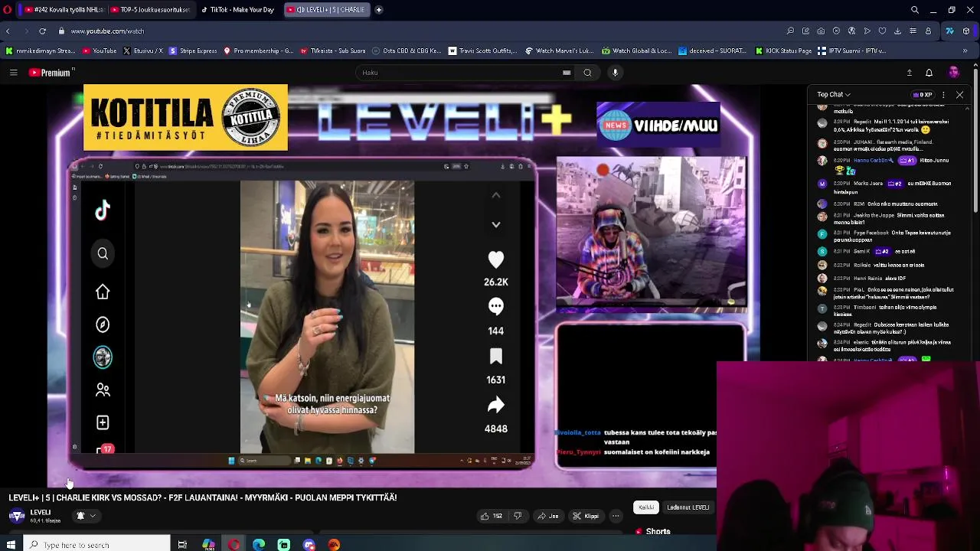Open the YouTube guide hamburger menu

click(x=13, y=73)
